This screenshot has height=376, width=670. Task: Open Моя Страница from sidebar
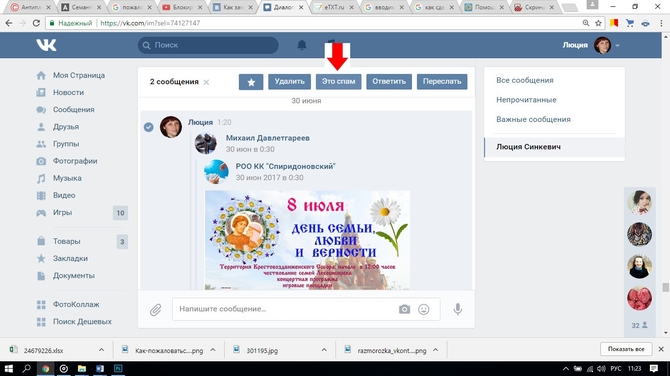[x=79, y=75]
